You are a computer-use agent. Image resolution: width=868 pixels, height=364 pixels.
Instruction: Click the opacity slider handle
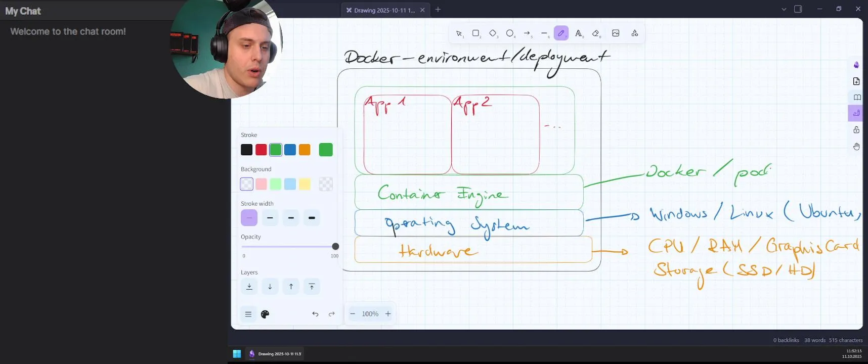click(x=335, y=246)
